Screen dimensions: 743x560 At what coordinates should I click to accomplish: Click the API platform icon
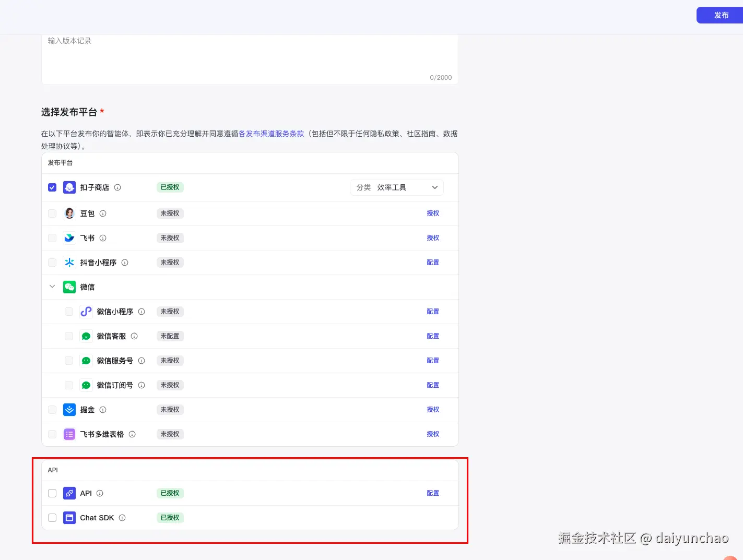click(x=69, y=493)
